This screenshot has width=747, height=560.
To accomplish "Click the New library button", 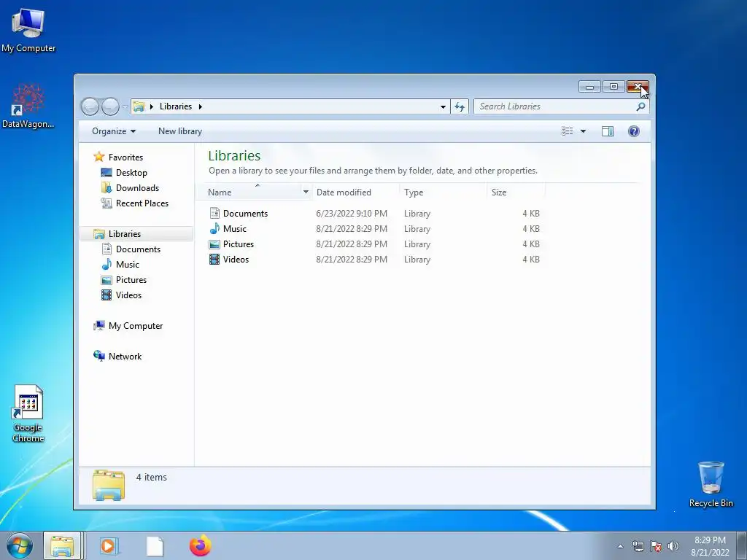I will [180, 131].
